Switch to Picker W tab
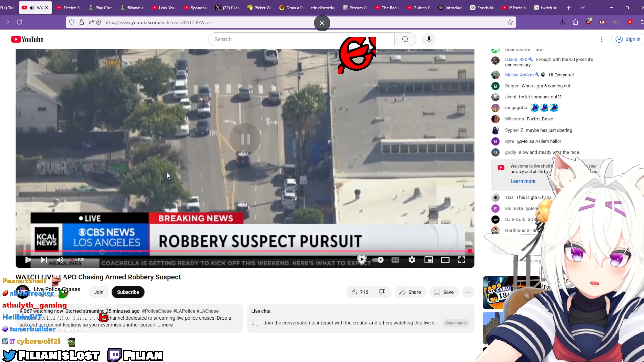The height and width of the screenshot is (362, 644). tap(259, 8)
